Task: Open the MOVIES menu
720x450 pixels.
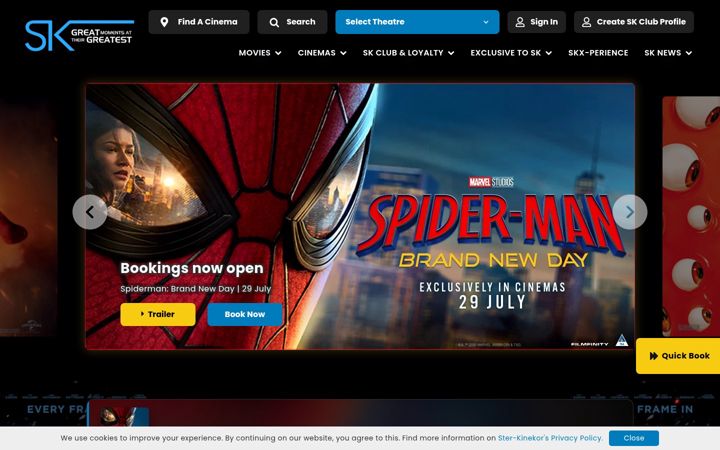Action: pyautogui.click(x=254, y=53)
